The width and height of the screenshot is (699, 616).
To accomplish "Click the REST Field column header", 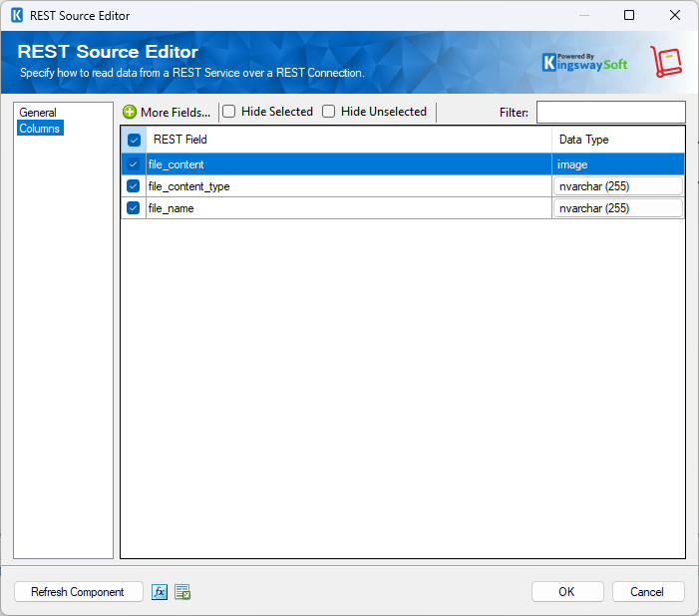I will pyautogui.click(x=349, y=140).
